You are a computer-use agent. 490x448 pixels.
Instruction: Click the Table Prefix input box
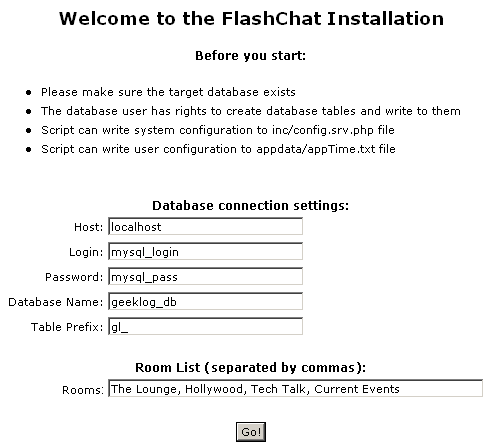(205, 327)
